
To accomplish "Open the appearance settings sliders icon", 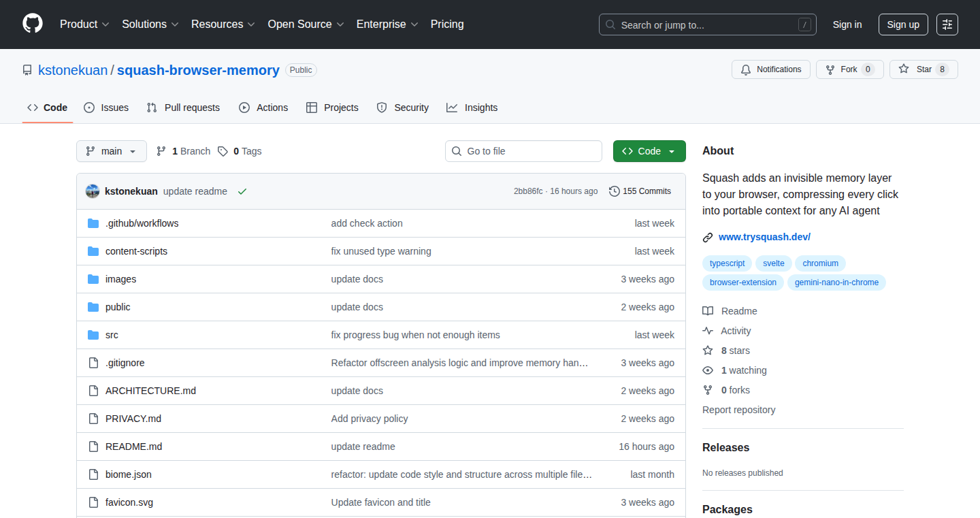I will (947, 25).
